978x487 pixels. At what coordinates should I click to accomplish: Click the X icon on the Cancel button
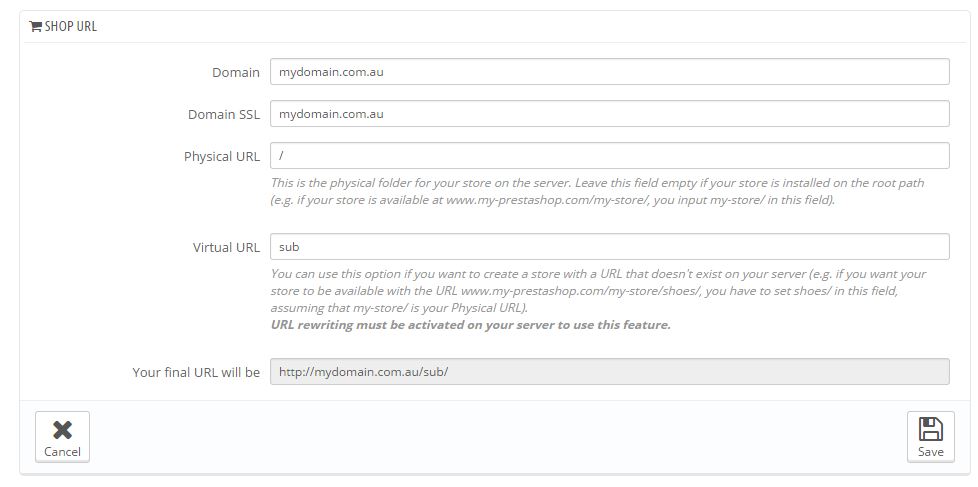point(62,430)
